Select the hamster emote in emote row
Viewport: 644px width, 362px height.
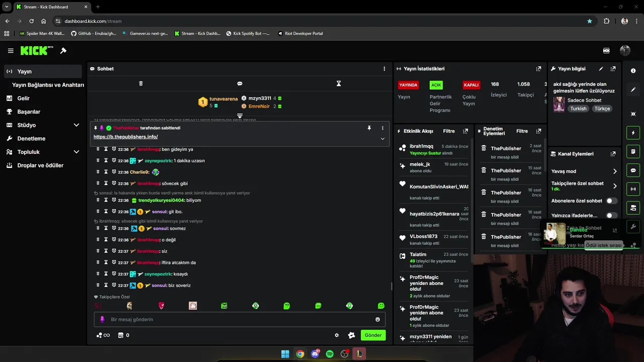(129, 306)
